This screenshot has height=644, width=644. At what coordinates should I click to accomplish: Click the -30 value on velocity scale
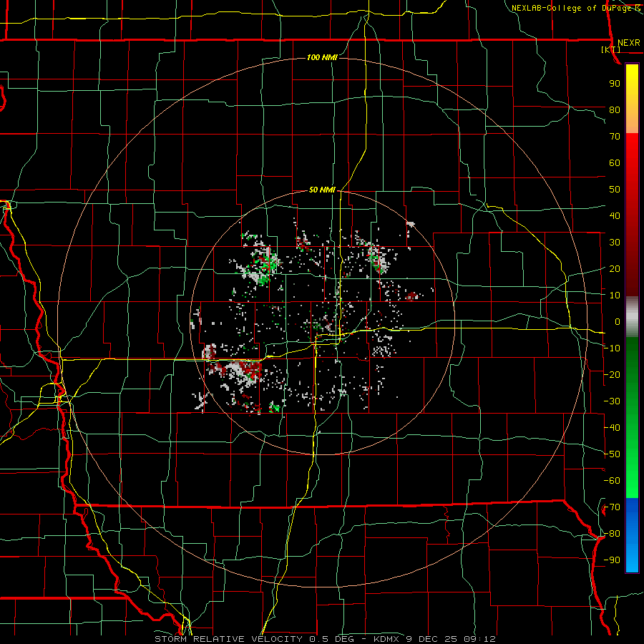[612, 401]
